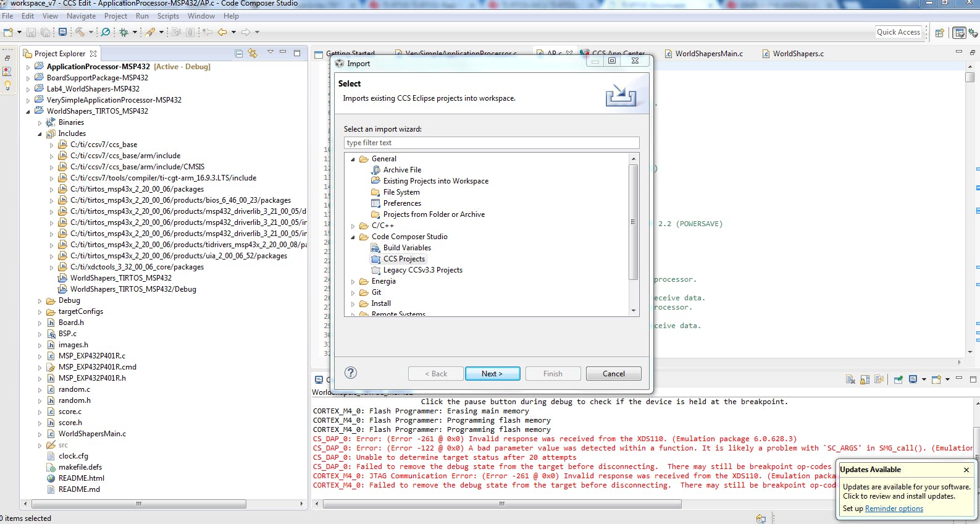Screen dimensions: 980x524
Task: Open Display Selected Console dropdown arrow
Action: click(x=924, y=379)
